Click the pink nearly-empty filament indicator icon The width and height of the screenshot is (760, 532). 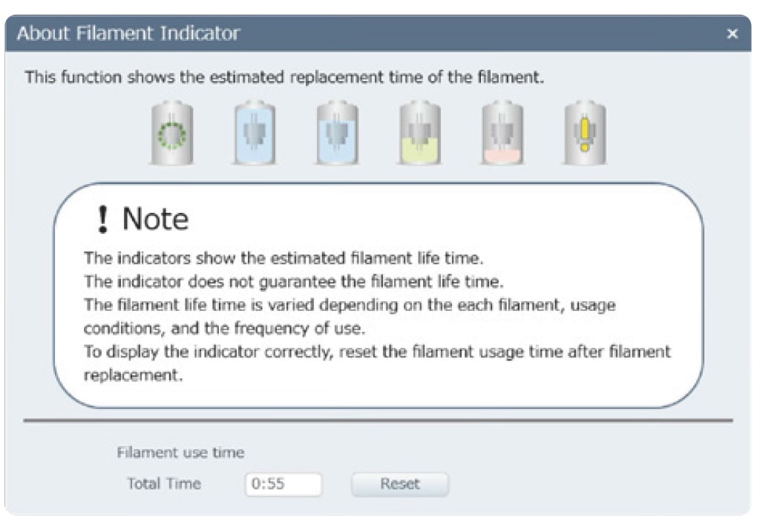(x=502, y=133)
